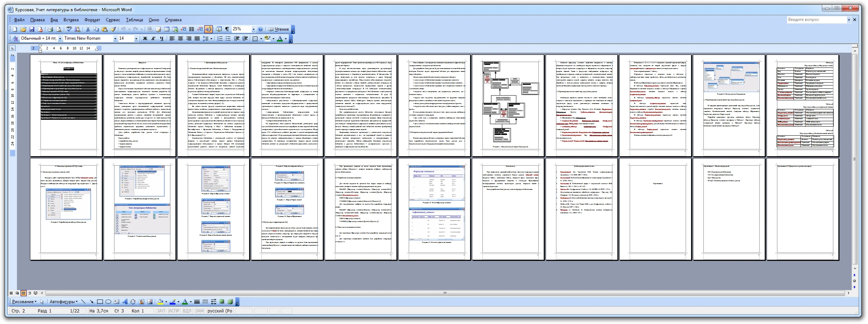Image resolution: width=868 pixels, height=324 pixels.
Task: Switch to Чтение reading mode
Action: coord(279,29)
